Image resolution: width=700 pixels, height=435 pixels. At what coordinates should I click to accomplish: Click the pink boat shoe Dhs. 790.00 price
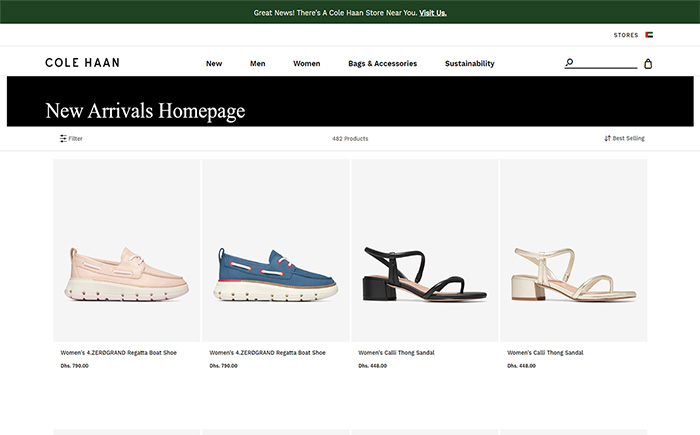[x=75, y=366]
